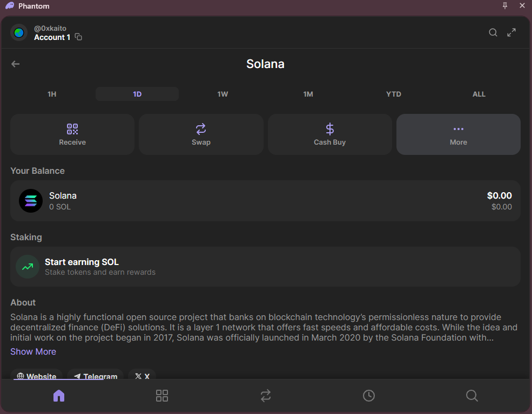Select the 1H chart range
The image size is (532, 414).
[52, 94]
